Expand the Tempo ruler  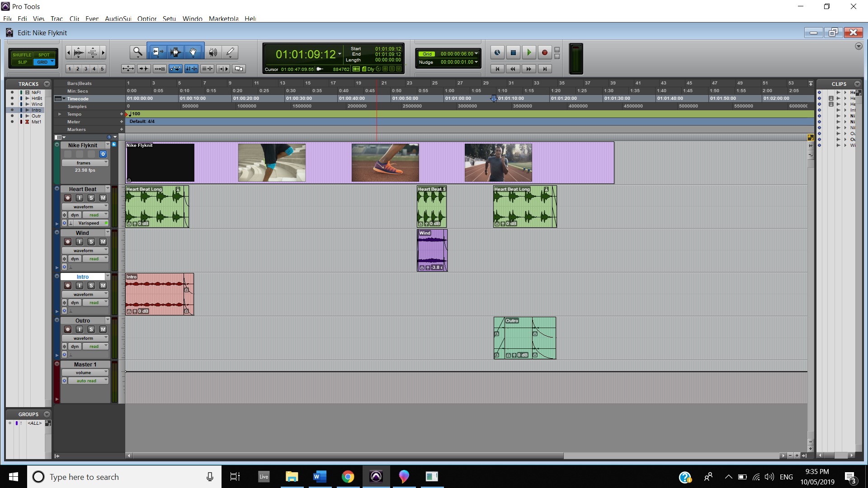pyautogui.click(x=60, y=114)
